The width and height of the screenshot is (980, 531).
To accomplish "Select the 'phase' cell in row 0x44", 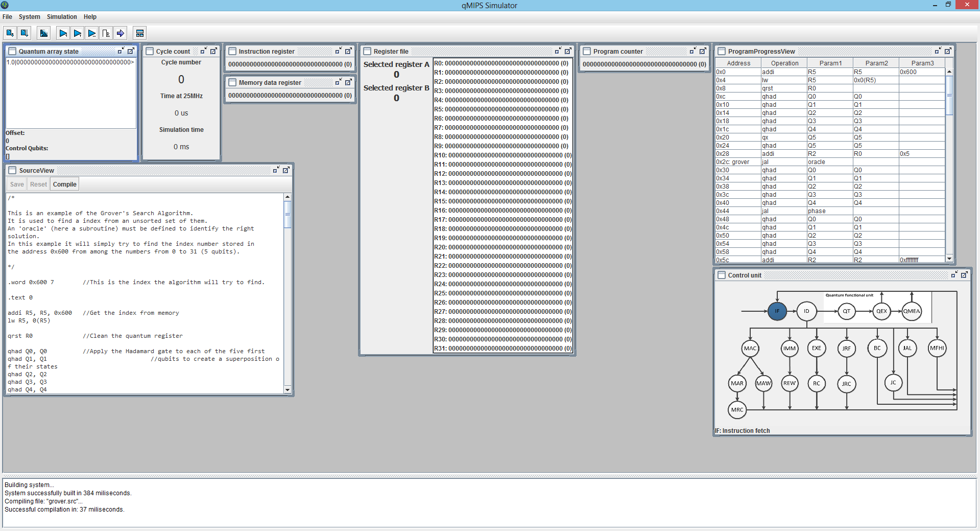I will click(830, 211).
